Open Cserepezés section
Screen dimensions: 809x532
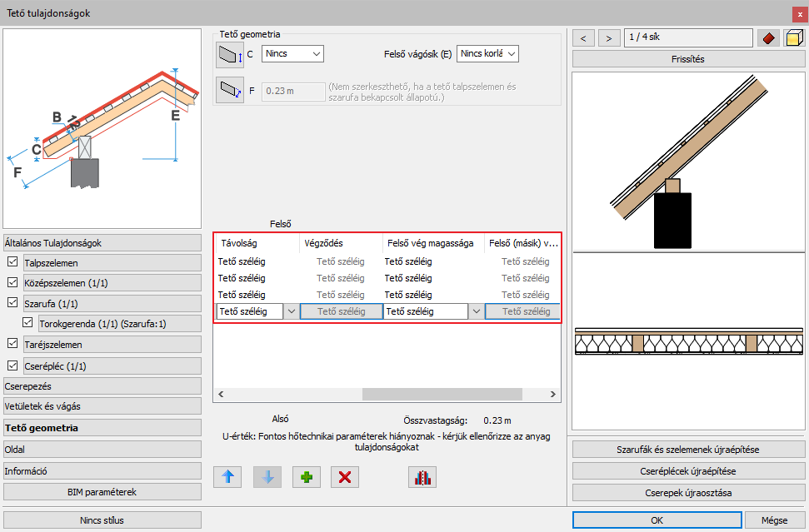(102, 386)
